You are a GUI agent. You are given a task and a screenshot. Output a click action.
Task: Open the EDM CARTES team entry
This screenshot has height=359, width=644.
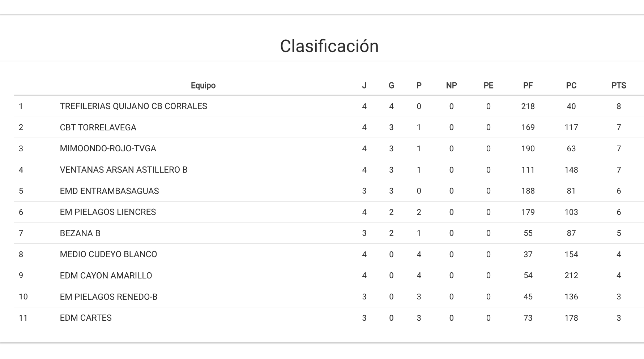click(86, 318)
